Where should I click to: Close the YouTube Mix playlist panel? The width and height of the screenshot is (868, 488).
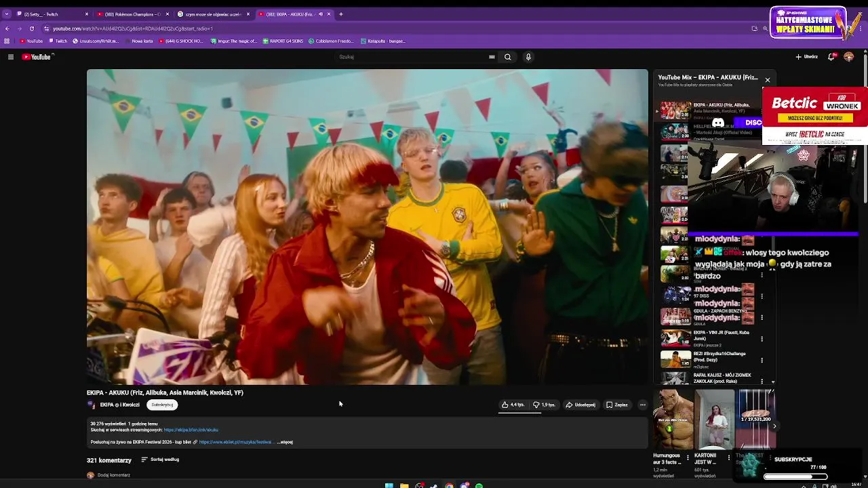pos(768,80)
